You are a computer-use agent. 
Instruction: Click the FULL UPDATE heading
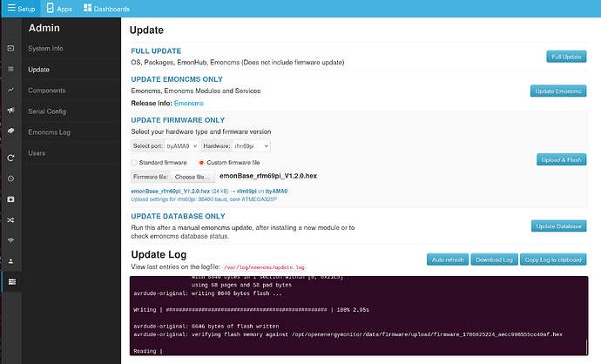[x=156, y=51]
